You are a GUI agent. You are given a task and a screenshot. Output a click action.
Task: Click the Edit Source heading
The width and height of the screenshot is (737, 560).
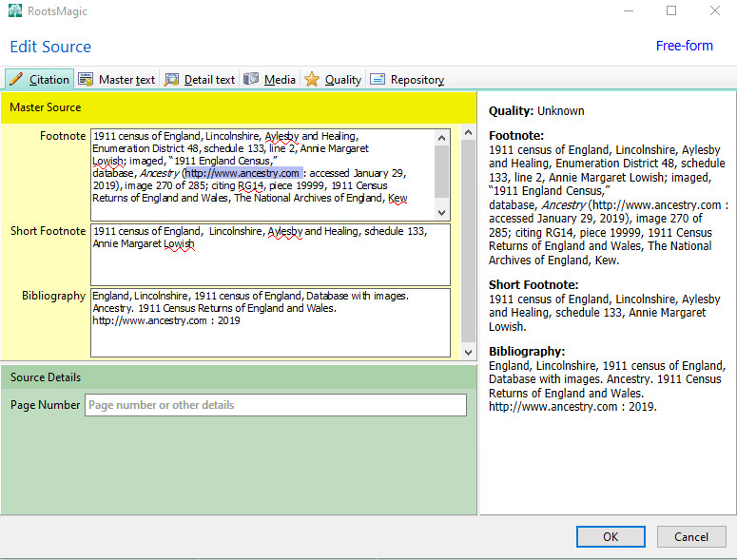[x=50, y=47]
